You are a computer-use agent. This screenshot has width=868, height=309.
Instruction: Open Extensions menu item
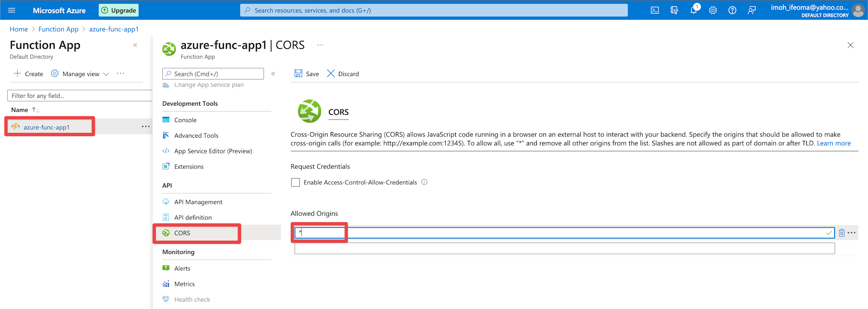click(189, 166)
